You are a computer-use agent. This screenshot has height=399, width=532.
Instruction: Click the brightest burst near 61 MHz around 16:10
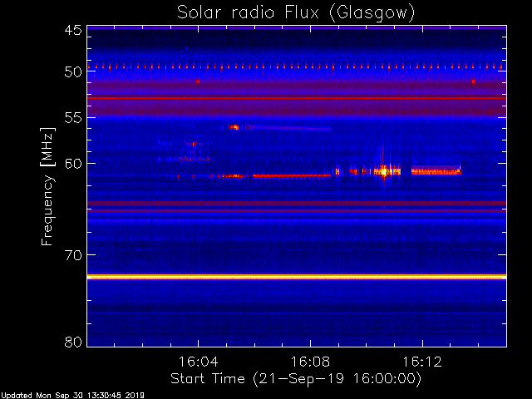point(384,170)
